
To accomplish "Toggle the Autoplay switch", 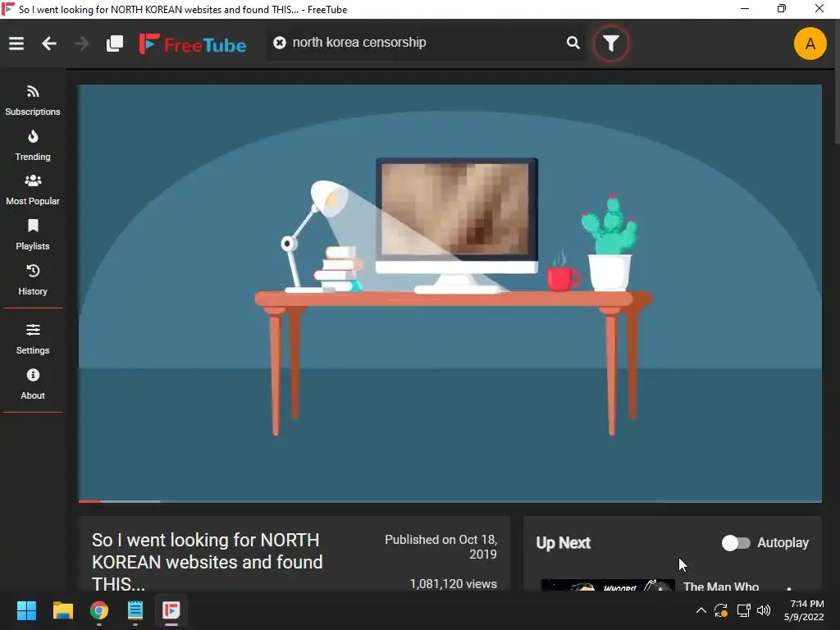I will 736,543.
